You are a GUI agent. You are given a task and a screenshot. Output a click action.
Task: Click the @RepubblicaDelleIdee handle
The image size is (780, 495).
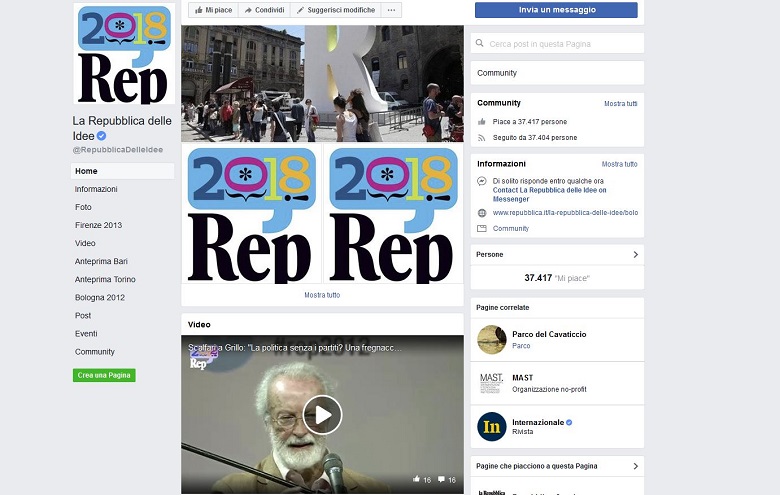click(117, 150)
